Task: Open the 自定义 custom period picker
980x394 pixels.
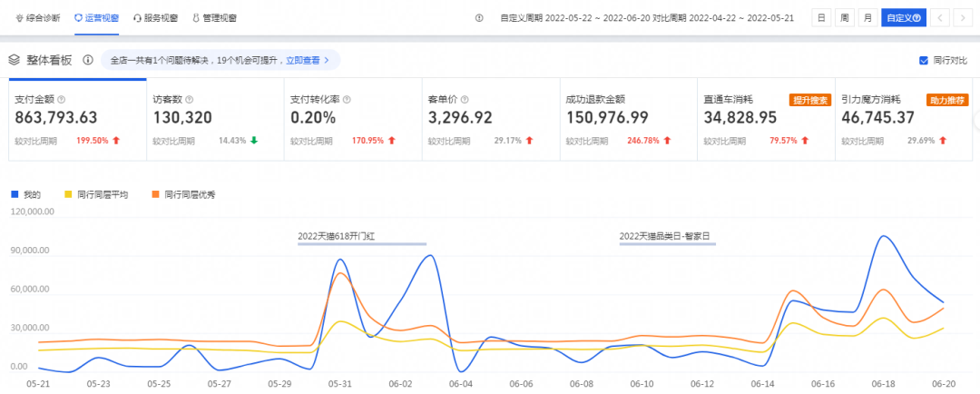Action: pos(902,17)
